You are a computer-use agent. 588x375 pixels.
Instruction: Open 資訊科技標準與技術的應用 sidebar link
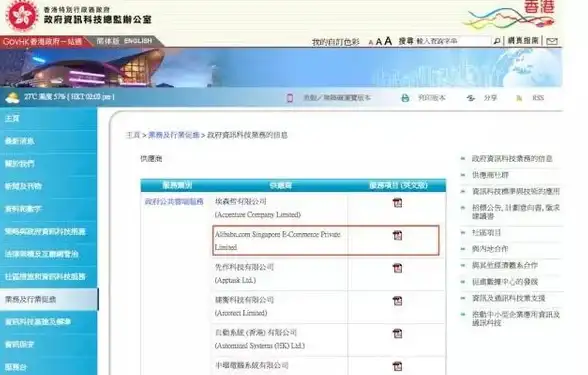coord(516,192)
